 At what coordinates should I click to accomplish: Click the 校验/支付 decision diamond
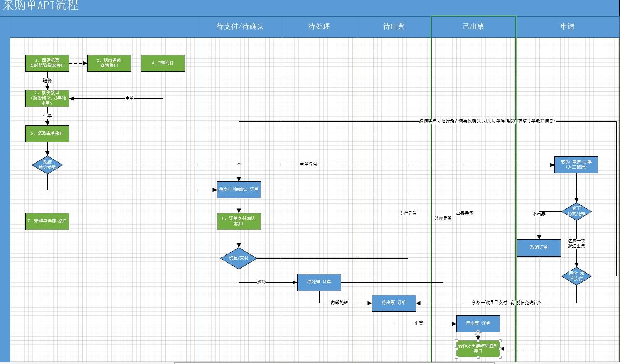[239, 258]
